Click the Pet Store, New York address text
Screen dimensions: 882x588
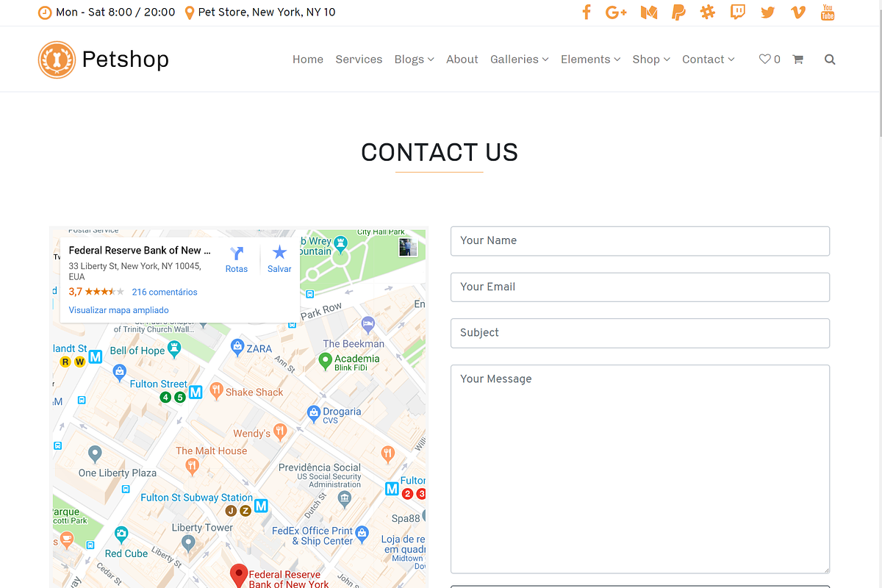267,12
